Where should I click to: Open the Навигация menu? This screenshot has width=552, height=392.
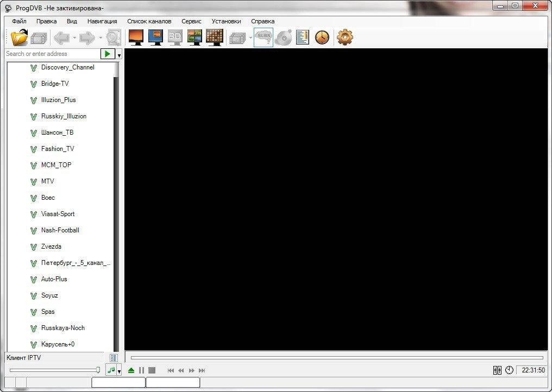pyautogui.click(x=102, y=21)
